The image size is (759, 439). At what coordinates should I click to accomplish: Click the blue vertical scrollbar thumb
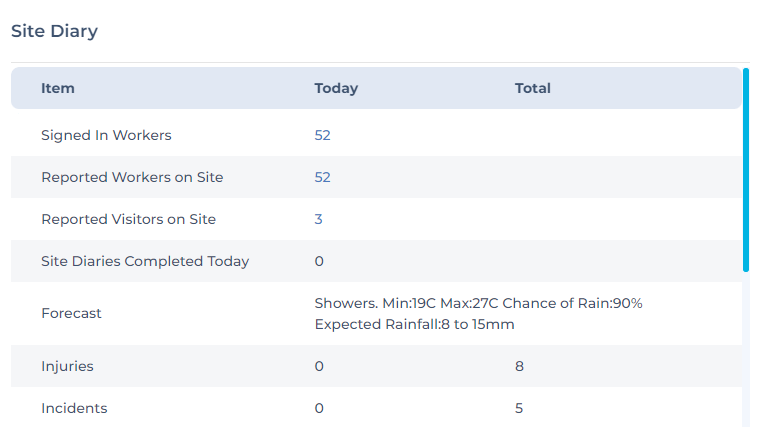coord(746,170)
